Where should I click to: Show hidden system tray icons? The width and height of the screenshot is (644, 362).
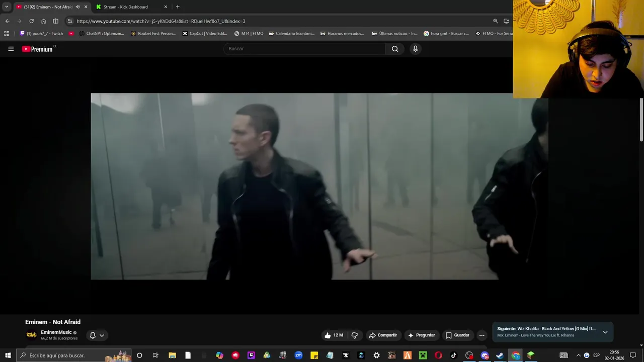[x=578, y=355]
